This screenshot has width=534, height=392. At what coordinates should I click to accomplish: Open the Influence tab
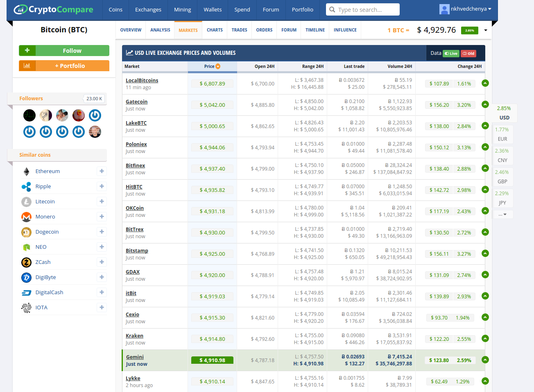pos(345,30)
